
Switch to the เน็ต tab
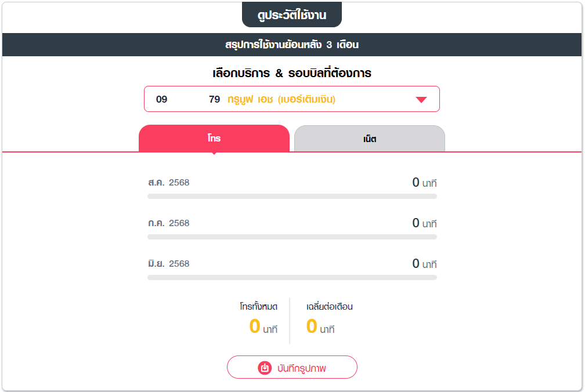coord(369,139)
